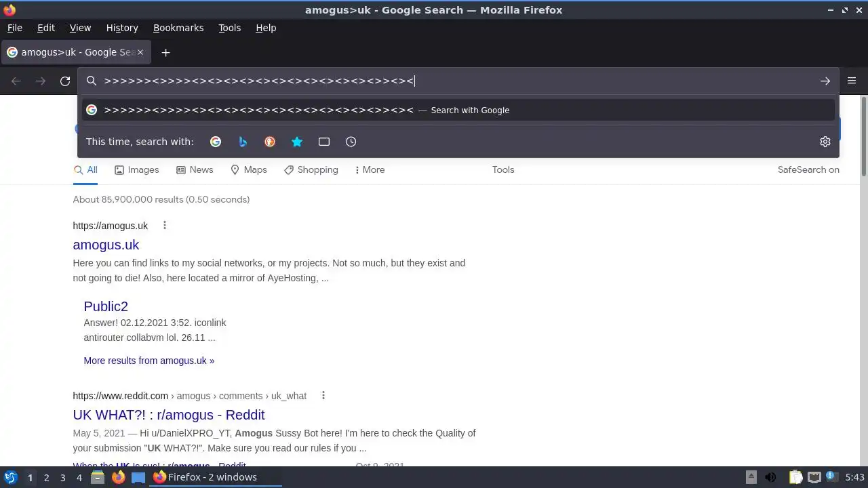The image size is (868, 488).
Task: Open UK WHAT?! r/amogus Reddit result
Action: [169, 415]
